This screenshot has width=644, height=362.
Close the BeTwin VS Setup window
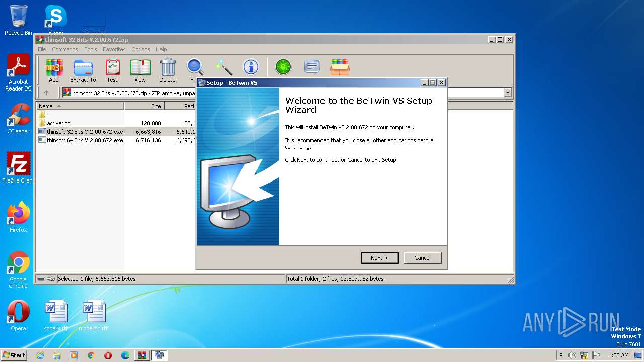(x=441, y=83)
